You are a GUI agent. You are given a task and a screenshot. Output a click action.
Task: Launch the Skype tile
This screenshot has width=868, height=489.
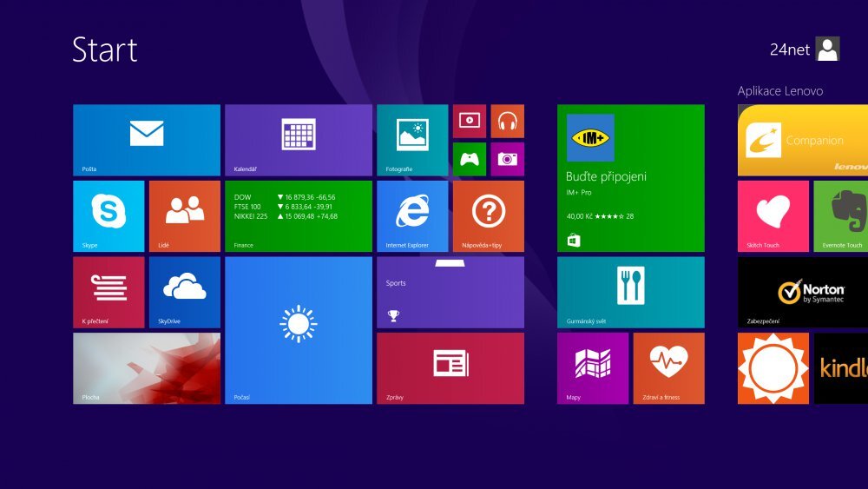click(108, 216)
